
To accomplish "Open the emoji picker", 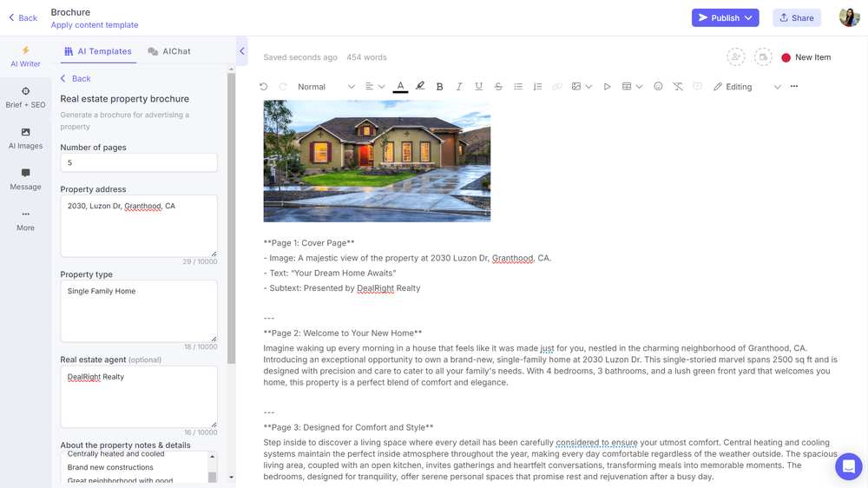I will pyautogui.click(x=658, y=87).
